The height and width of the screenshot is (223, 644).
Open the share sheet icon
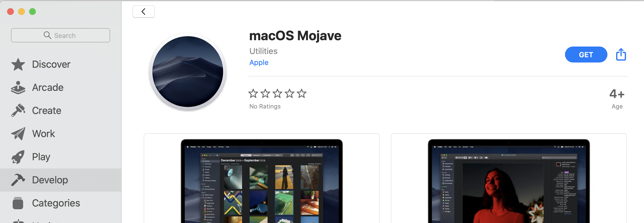[x=621, y=55]
